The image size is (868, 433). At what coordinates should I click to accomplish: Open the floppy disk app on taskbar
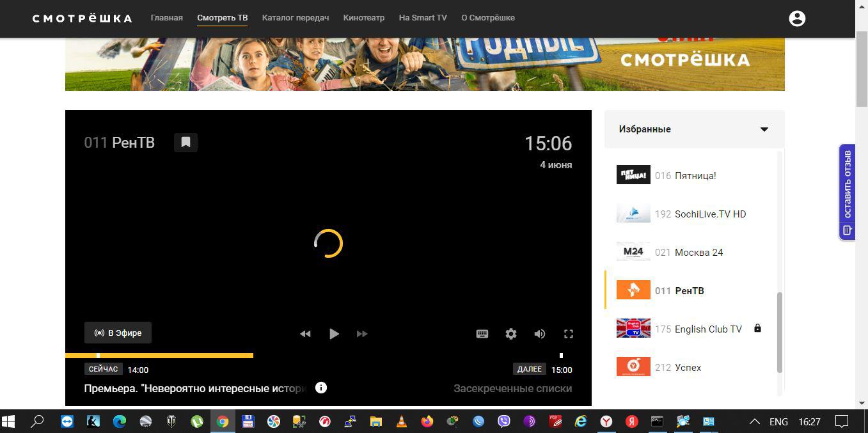(248, 421)
